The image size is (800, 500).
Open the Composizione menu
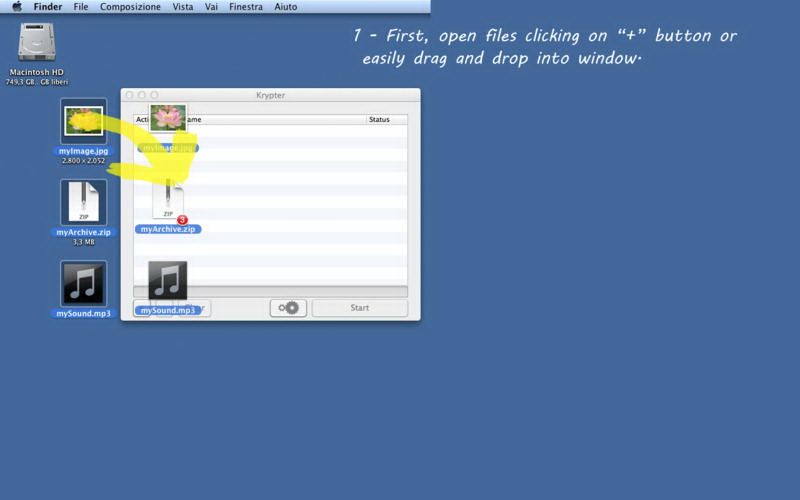pos(130,7)
